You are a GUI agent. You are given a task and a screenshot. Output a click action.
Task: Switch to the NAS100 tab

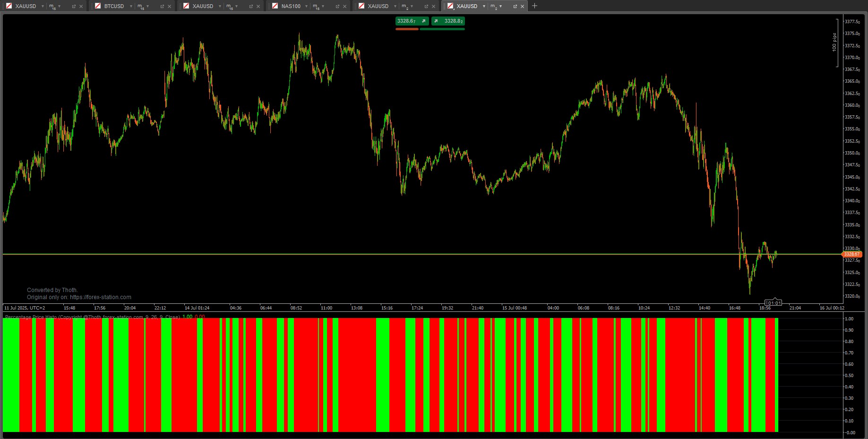coord(291,6)
